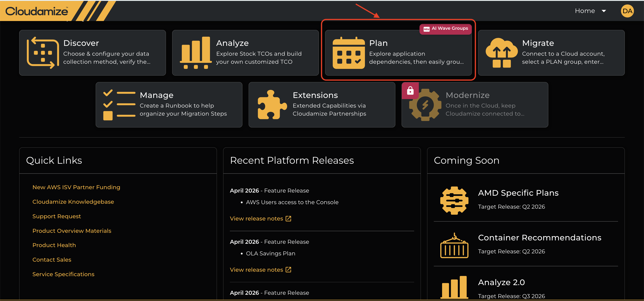Click the Modernize card description text

[485, 110]
